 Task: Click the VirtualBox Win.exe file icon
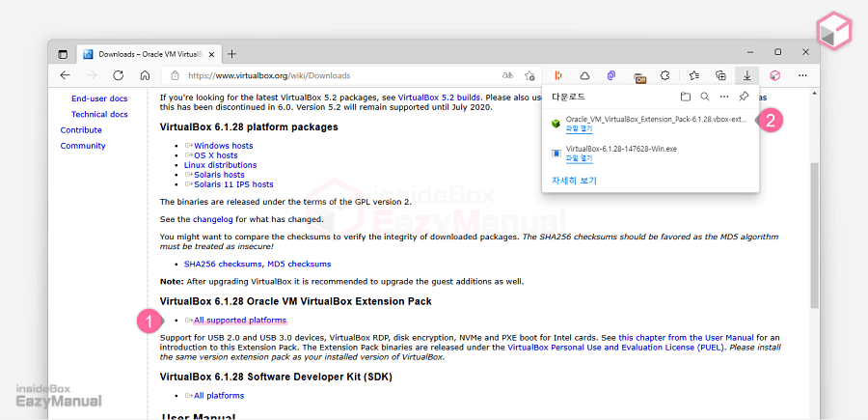[x=556, y=153]
